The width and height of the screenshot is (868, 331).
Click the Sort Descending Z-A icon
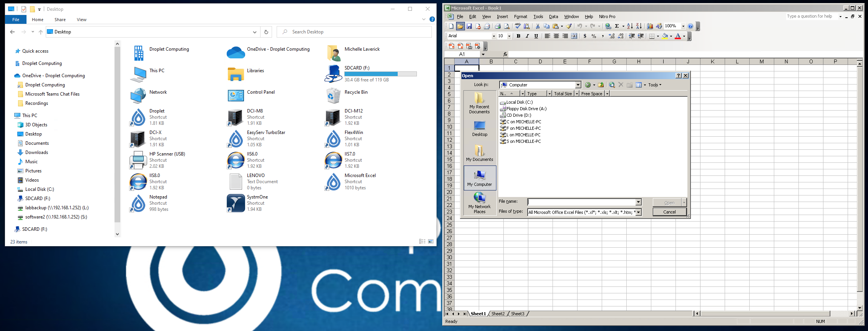pyautogui.click(x=639, y=26)
